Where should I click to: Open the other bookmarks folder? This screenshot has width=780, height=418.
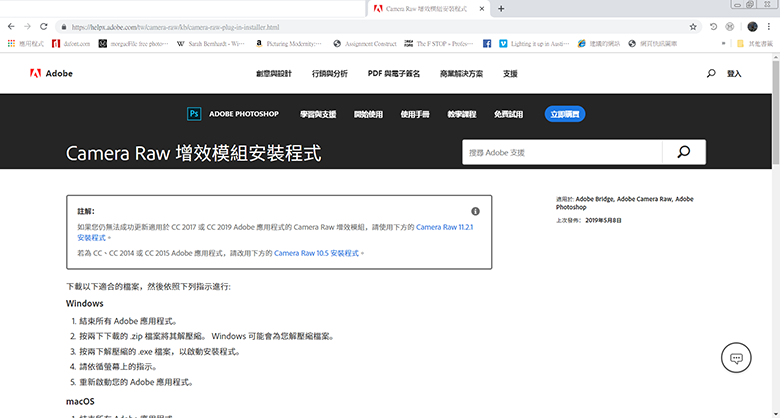[755, 44]
